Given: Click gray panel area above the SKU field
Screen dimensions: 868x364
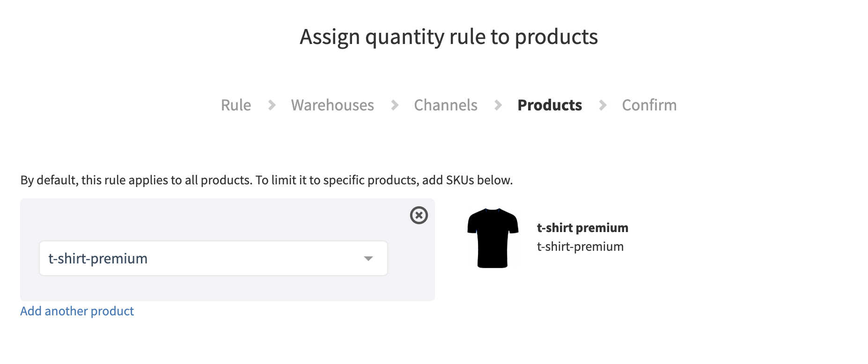Looking at the screenshot, I should [x=211, y=219].
